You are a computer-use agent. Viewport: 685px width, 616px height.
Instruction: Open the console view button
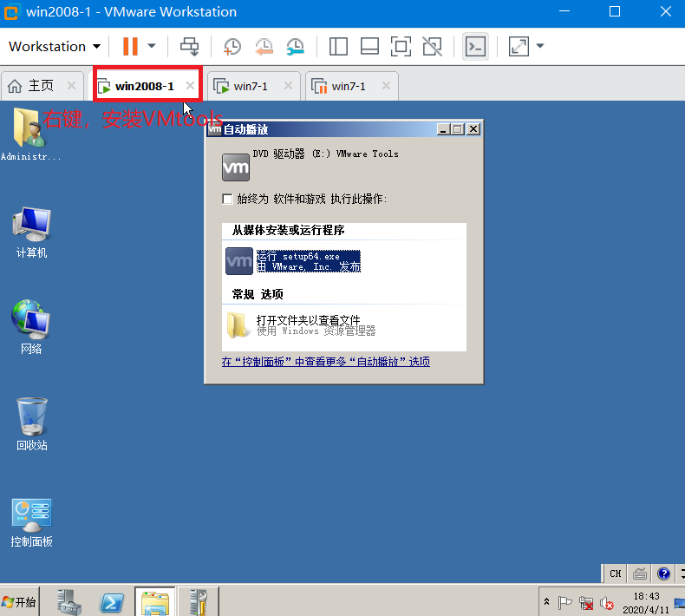(x=475, y=46)
